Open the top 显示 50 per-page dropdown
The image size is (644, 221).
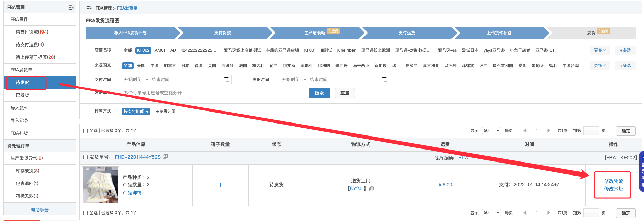pos(491,131)
